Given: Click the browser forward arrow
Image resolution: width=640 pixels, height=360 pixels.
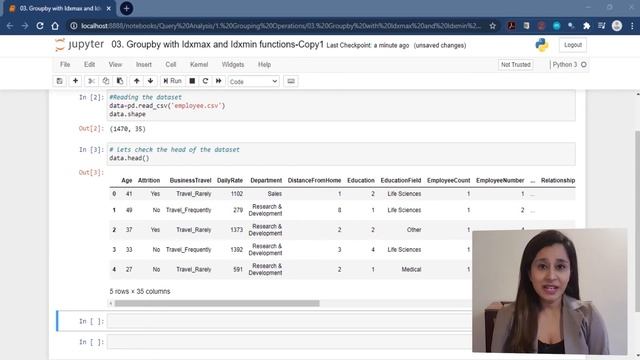Looking at the screenshot, I should (x=24, y=26).
